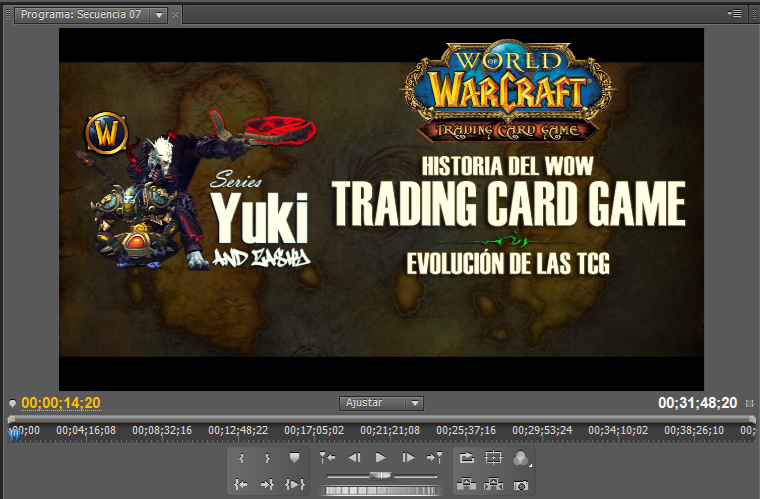Click the shuttle slider handle

(381, 475)
